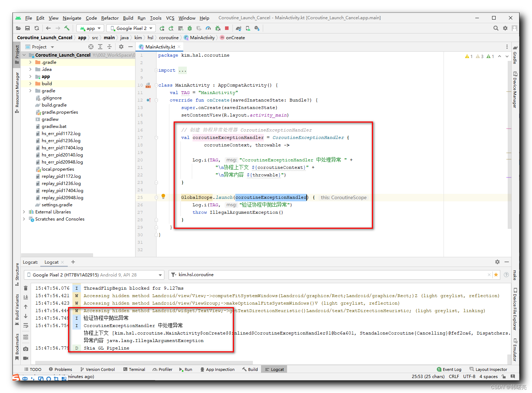This screenshot has height=393, width=532.
Task: Open the Profiler from the toolbar icon
Action: [x=208, y=28]
